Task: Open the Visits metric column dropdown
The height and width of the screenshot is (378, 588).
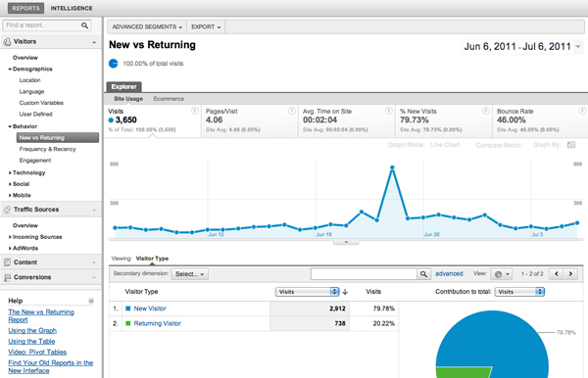Action: click(x=307, y=292)
